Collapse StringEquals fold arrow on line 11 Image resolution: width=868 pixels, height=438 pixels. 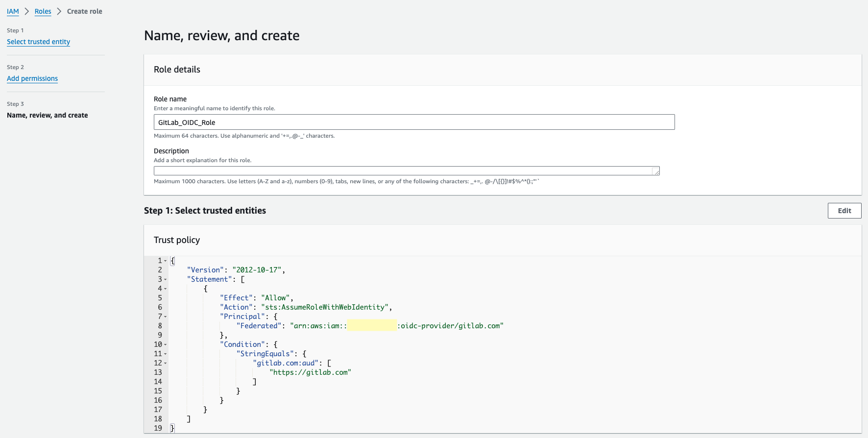(165, 354)
